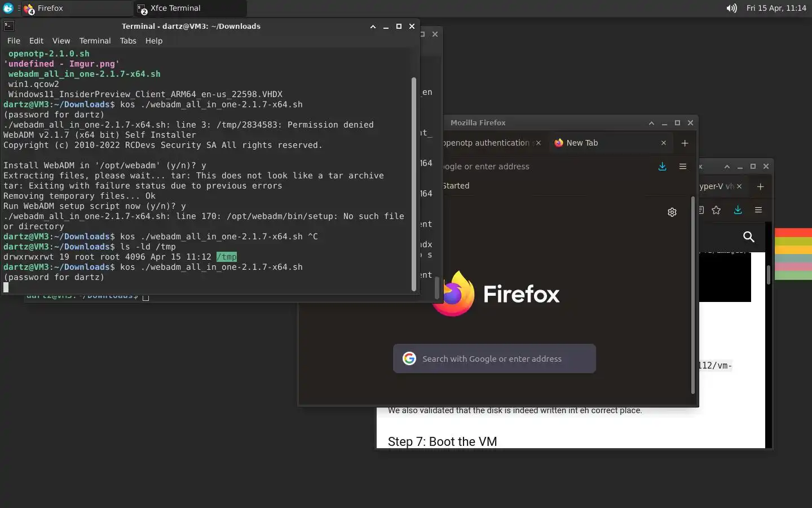
Task: Maximize the Mozilla Firefox front window
Action: 677,122
